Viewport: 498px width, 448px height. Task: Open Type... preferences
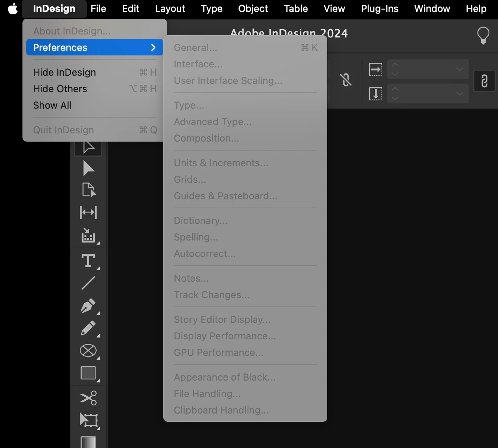[x=245, y=105]
